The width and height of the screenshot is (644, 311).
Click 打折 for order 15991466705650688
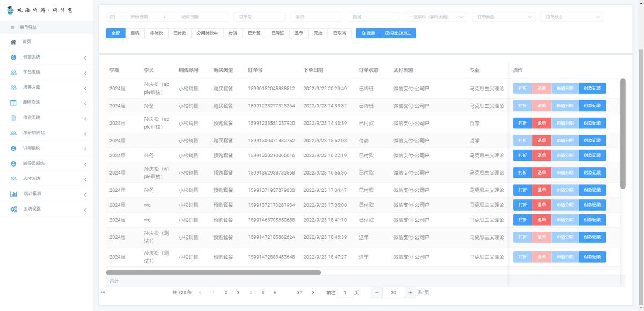(523, 220)
